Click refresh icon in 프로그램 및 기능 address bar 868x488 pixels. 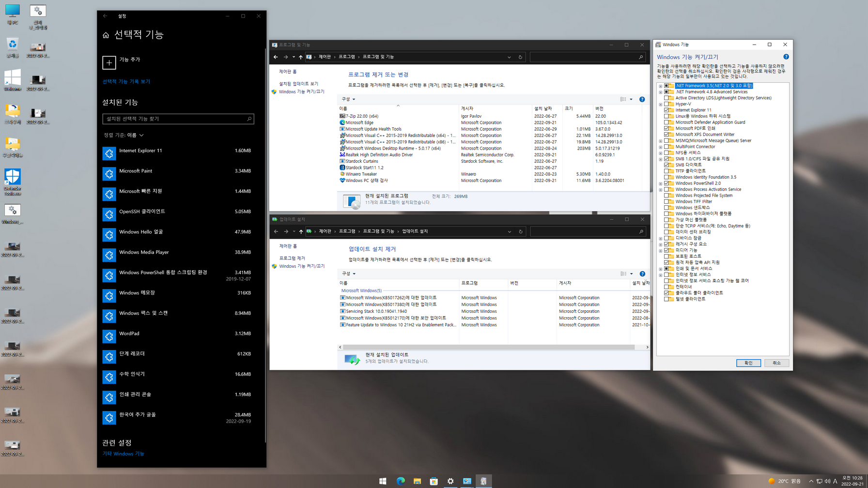tap(520, 57)
